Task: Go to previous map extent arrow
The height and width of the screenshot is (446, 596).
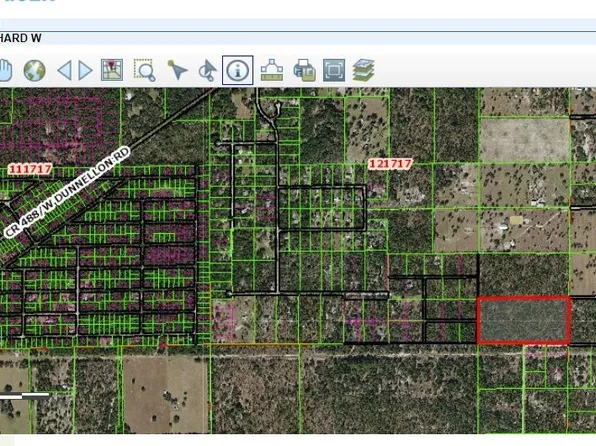Action: pyautogui.click(x=65, y=71)
